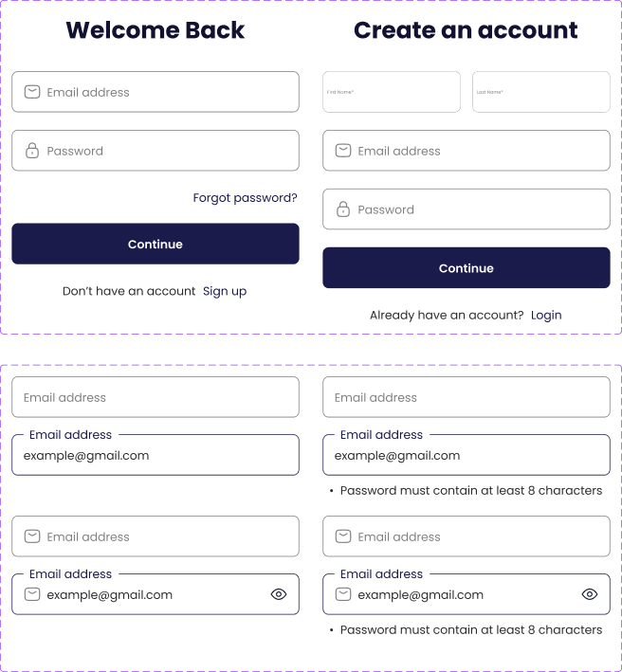Click lock icon in Create an account password field
622x672 pixels.
[343, 209]
